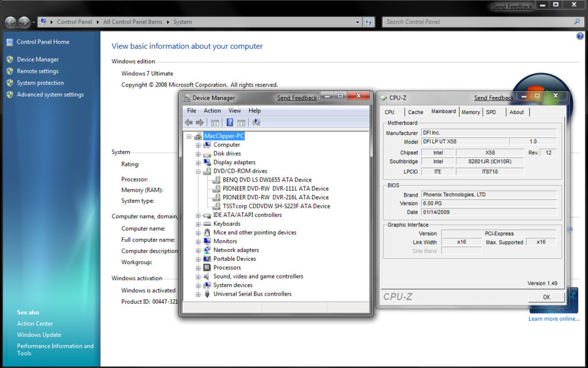Switch to the SPD tab in CPU-Z
Screen dimensions: 588x368
point(493,112)
